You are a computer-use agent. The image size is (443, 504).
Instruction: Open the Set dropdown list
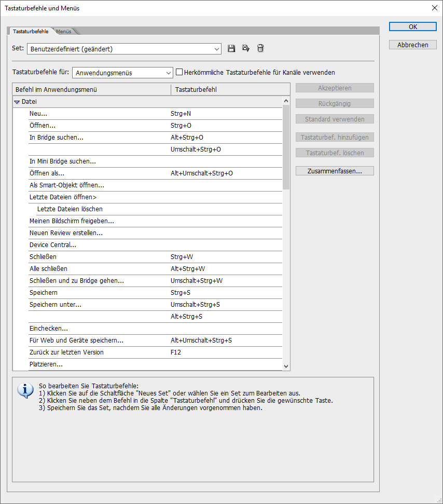point(124,49)
